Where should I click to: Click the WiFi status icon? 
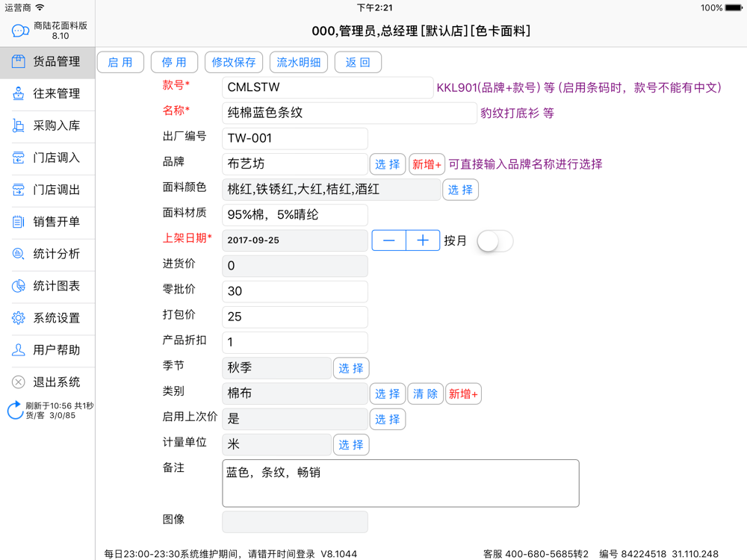(40, 7)
